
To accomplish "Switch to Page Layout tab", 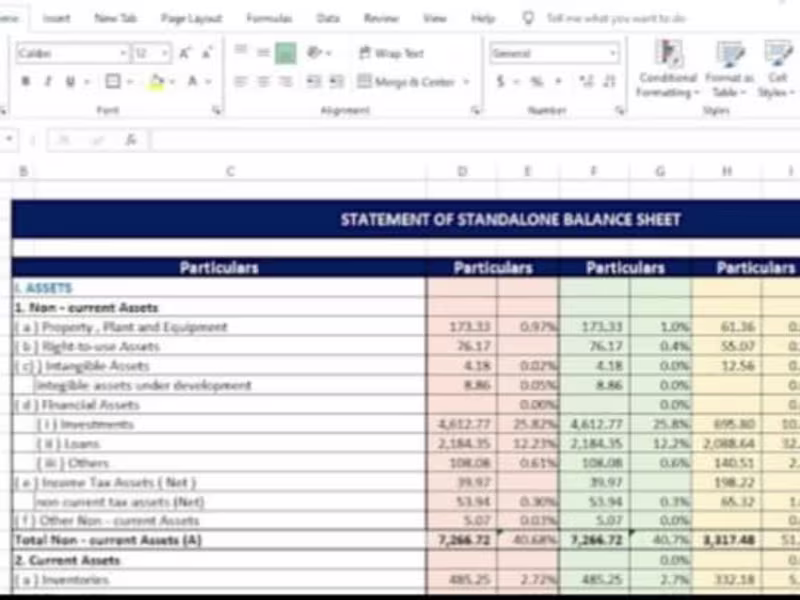I will [191, 18].
